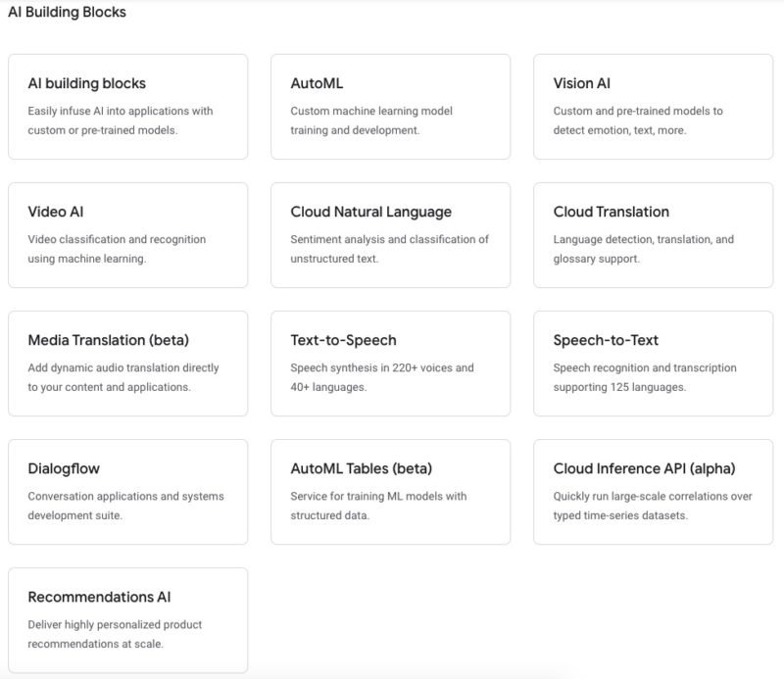Click the Cloud Inference API (alpha) card

[x=653, y=492]
